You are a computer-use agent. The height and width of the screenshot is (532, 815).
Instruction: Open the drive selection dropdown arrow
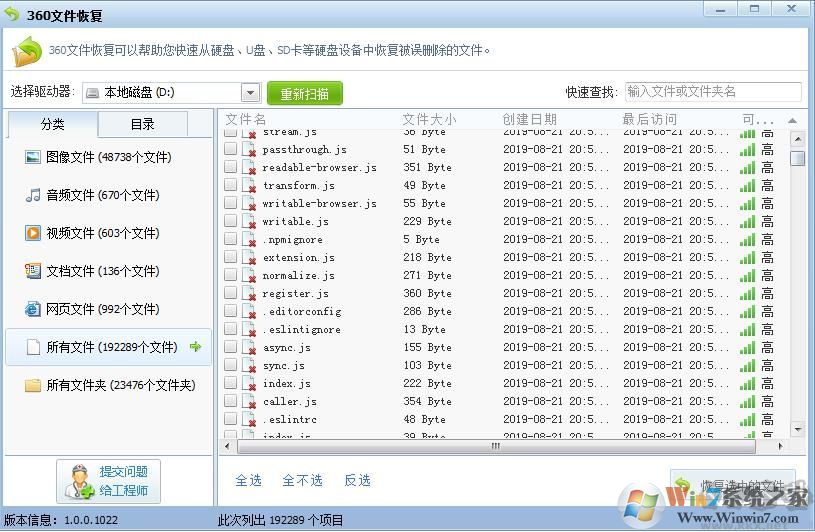point(251,93)
